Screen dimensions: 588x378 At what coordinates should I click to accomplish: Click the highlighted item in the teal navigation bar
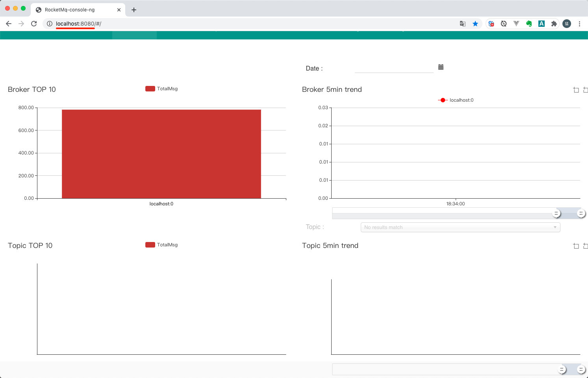pyautogui.click(x=134, y=35)
